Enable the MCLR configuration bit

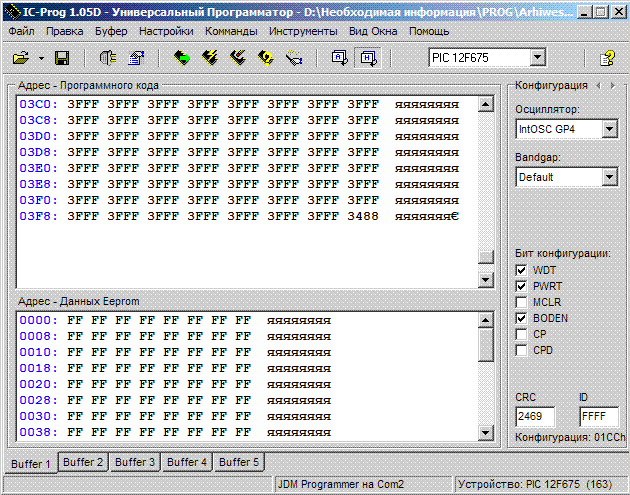(520, 302)
